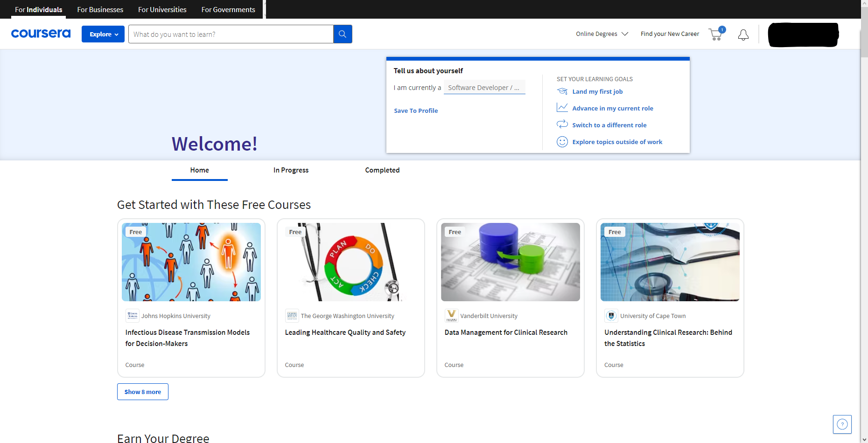
Task: Open the Leading Healthcare Quality and Safety thumbnail
Action: pyautogui.click(x=351, y=262)
